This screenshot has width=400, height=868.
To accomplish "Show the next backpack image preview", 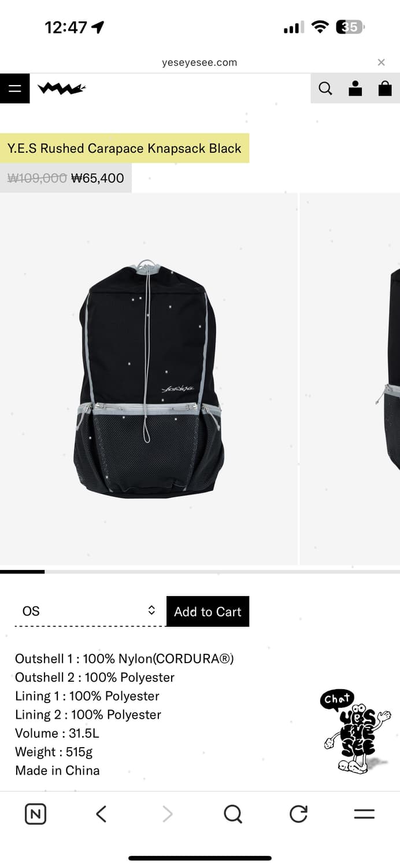I will click(x=350, y=379).
